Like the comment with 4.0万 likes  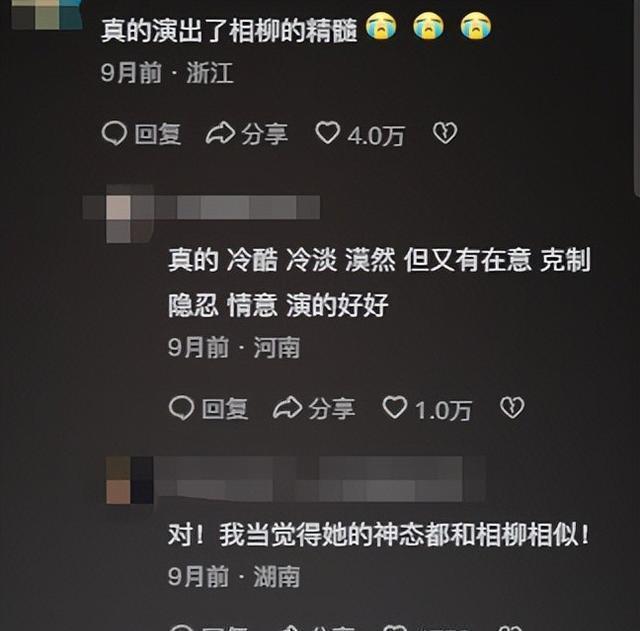point(327,133)
